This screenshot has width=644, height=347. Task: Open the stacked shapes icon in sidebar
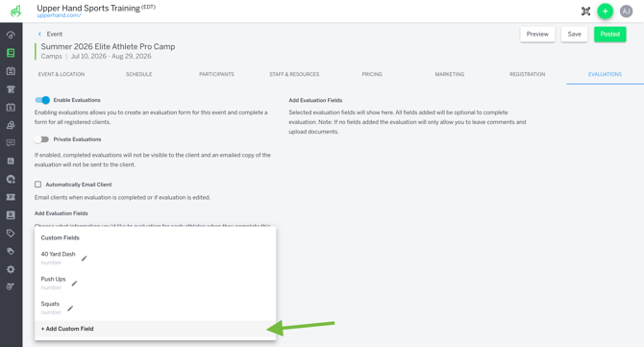(12, 125)
